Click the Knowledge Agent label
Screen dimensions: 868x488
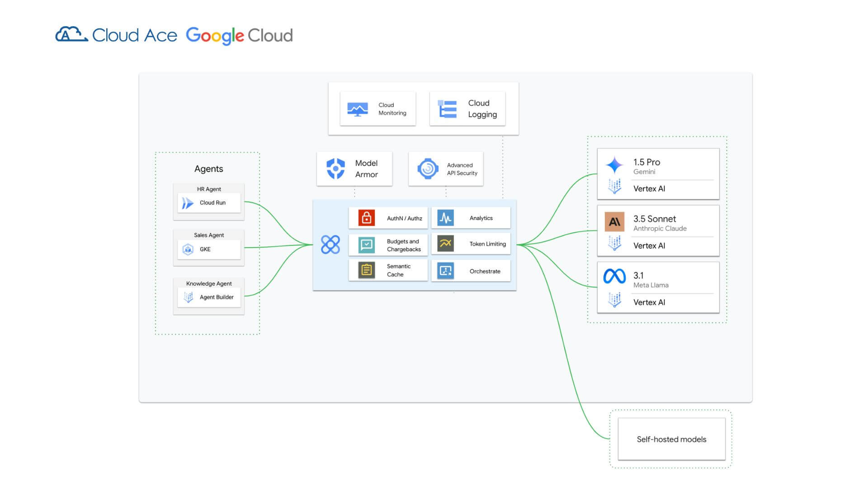point(209,283)
